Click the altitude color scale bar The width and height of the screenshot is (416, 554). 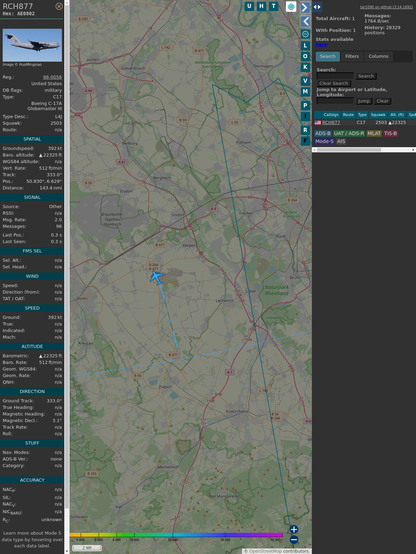click(x=176, y=535)
